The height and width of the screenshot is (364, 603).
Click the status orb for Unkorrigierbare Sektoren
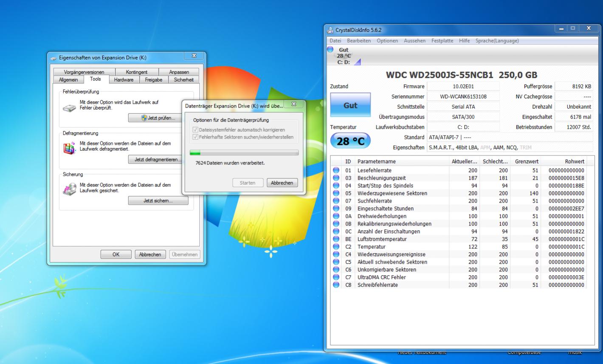coord(336,270)
